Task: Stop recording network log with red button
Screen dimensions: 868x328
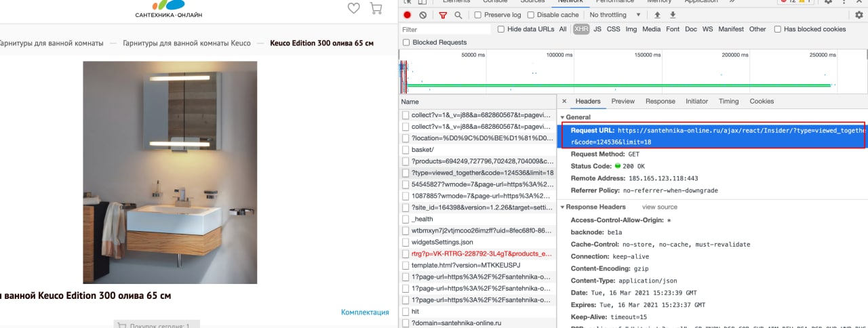Action: [408, 15]
